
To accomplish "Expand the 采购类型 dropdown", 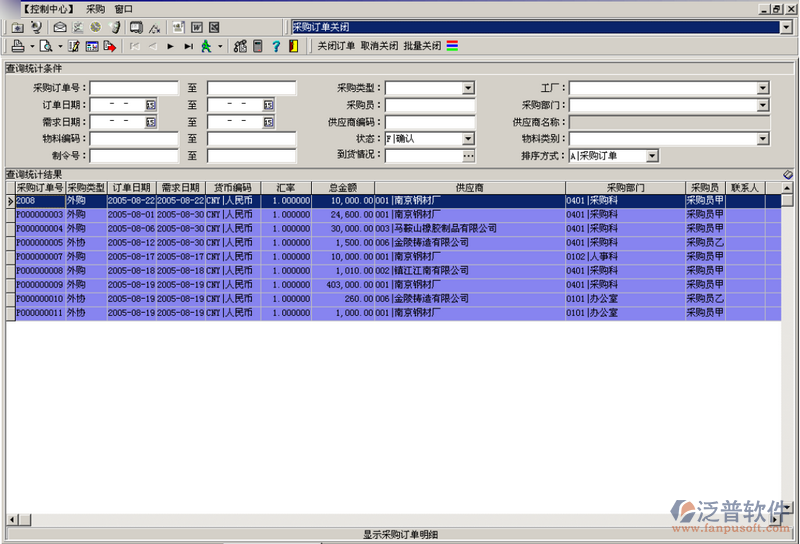I will (468, 88).
